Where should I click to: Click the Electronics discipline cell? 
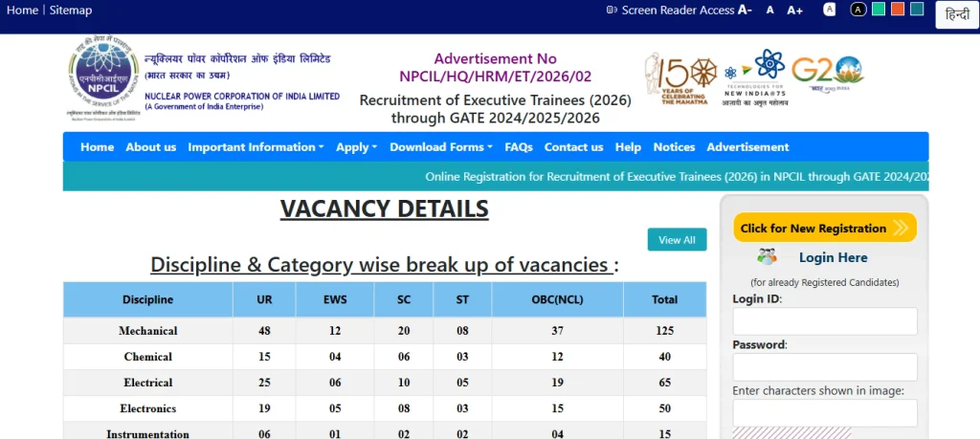[148, 409]
